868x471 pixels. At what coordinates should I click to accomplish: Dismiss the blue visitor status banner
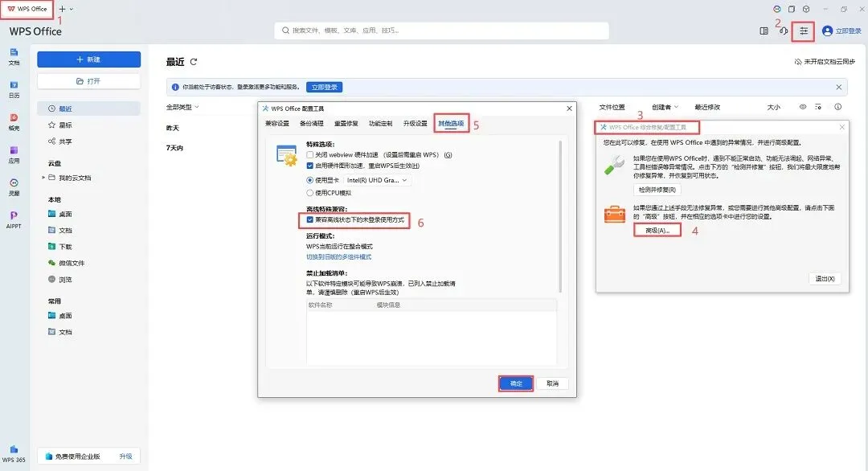coord(838,87)
